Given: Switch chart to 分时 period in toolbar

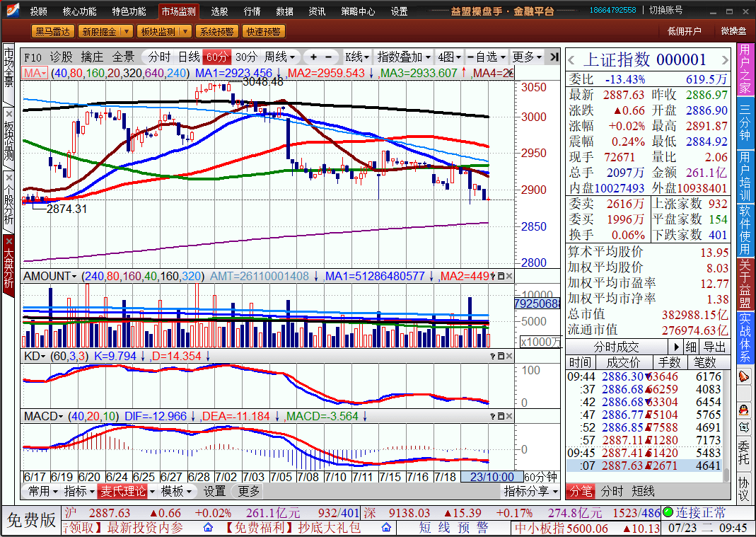Looking at the screenshot, I should pos(160,57).
